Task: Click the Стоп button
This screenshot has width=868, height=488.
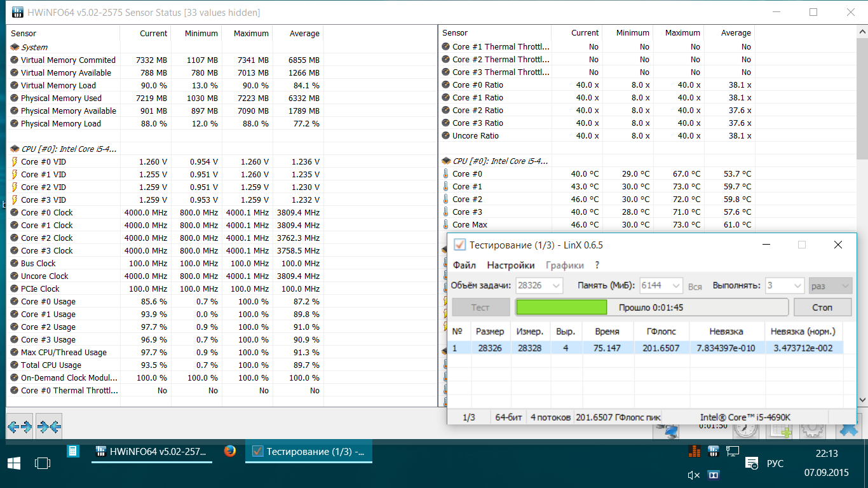Action: coord(822,308)
